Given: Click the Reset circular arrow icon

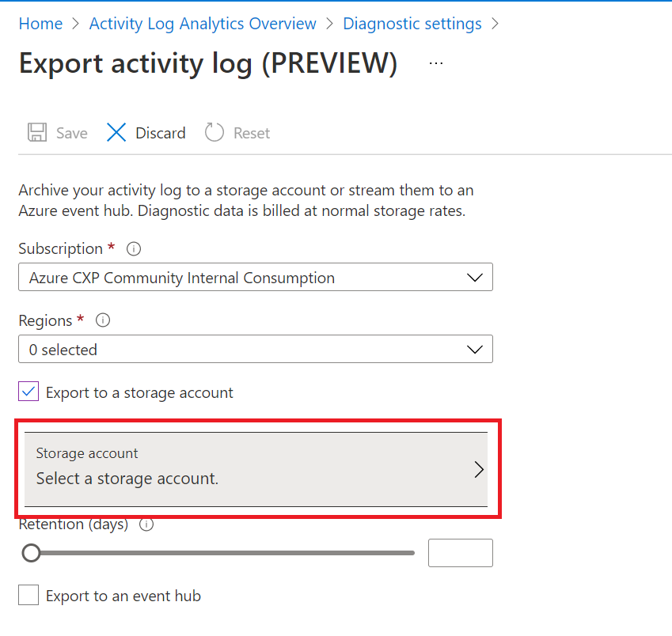Looking at the screenshot, I should pos(215,133).
